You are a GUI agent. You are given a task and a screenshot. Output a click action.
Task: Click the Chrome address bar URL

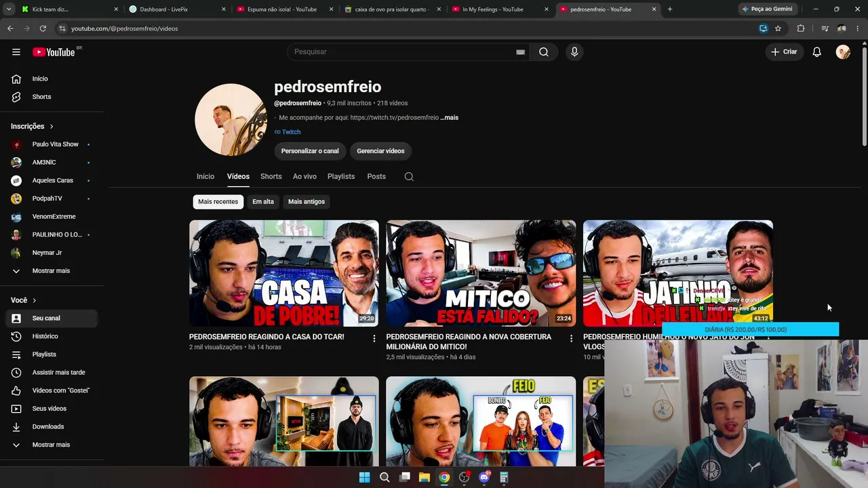pyautogui.click(x=125, y=28)
